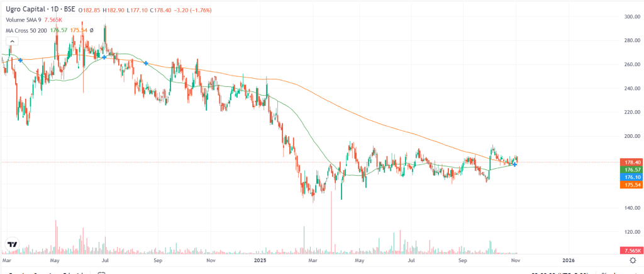Click the latest MA cross marker near 176.10
This screenshot has width=644, height=274.
pos(514,164)
